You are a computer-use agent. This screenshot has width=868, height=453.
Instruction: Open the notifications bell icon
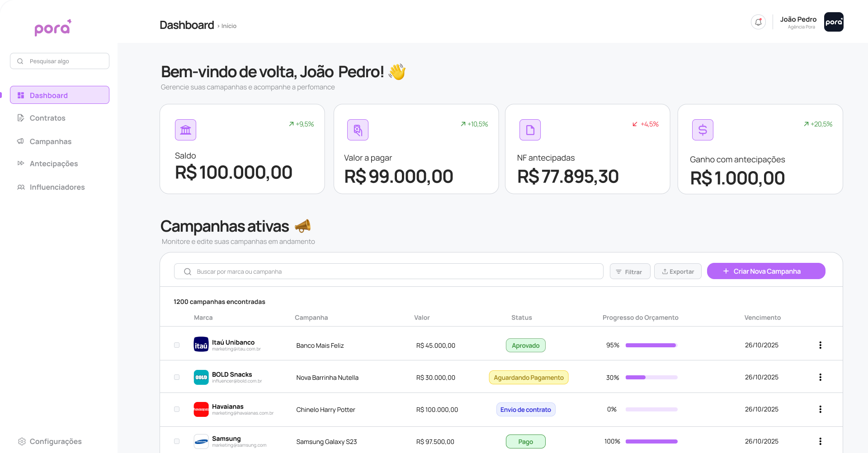tap(758, 22)
